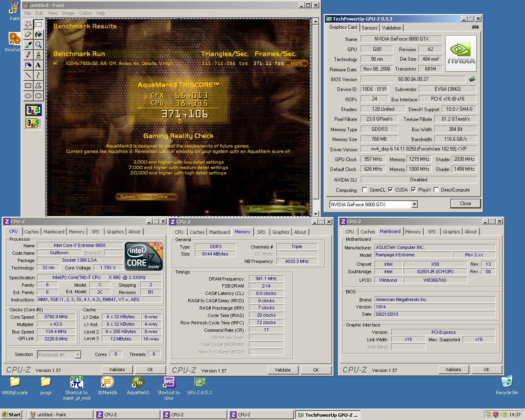Click the Rampage II Extreme model field
Screen dimensions: 525x420
(x=413, y=255)
